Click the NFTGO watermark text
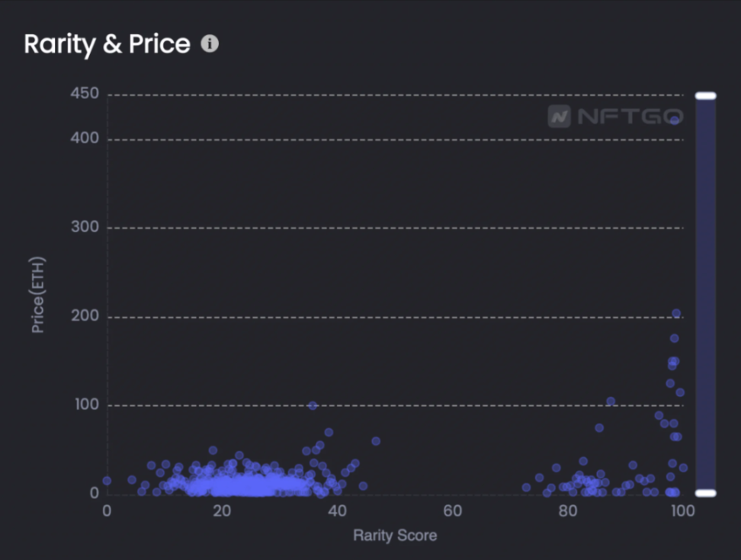This screenshot has height=560, width=741. point(630,117)
